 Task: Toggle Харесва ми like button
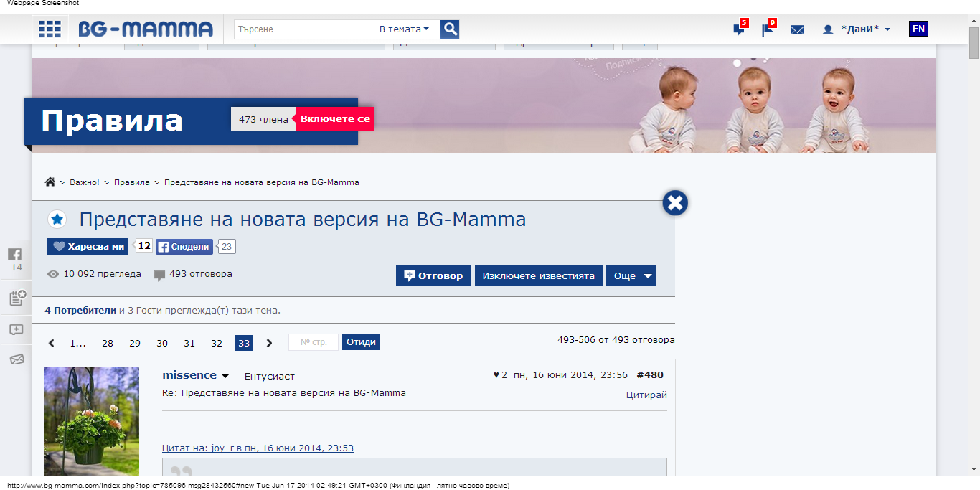pos(88,247)
